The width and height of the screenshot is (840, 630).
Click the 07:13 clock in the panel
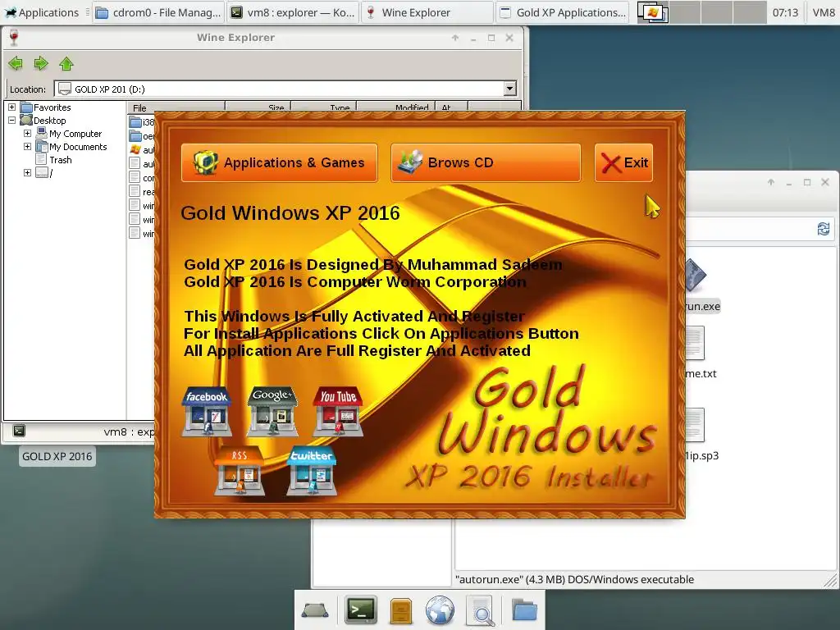[x=785, y=12]
